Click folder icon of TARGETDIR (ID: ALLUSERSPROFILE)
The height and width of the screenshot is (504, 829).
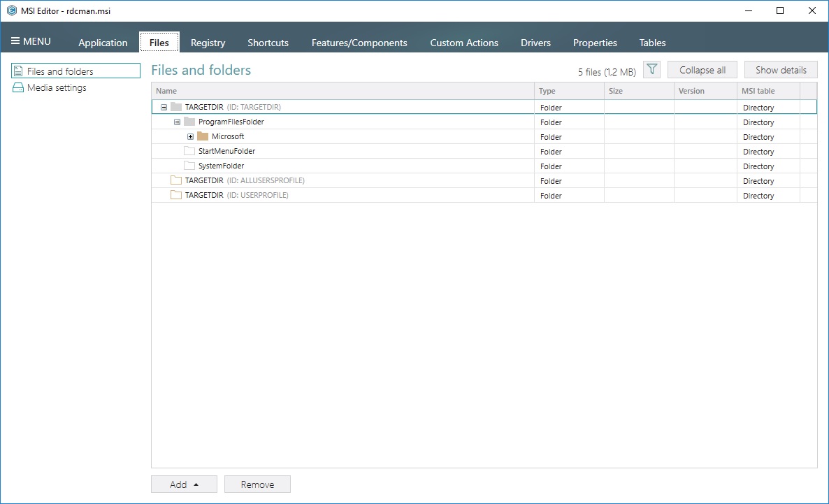coord(176,180)
